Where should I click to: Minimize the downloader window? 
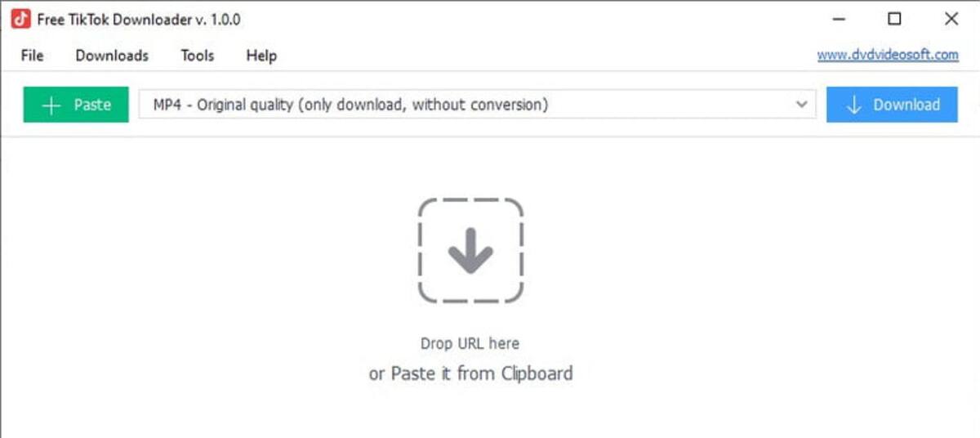[839, 19]
